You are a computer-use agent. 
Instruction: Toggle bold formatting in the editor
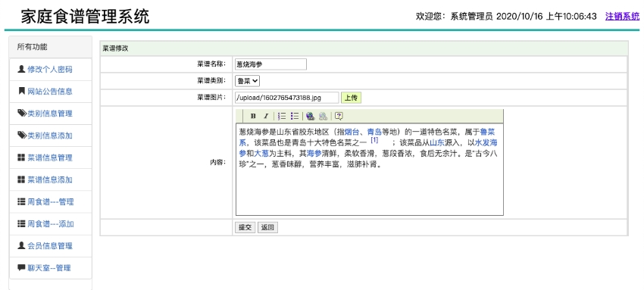tap(253, 116)
